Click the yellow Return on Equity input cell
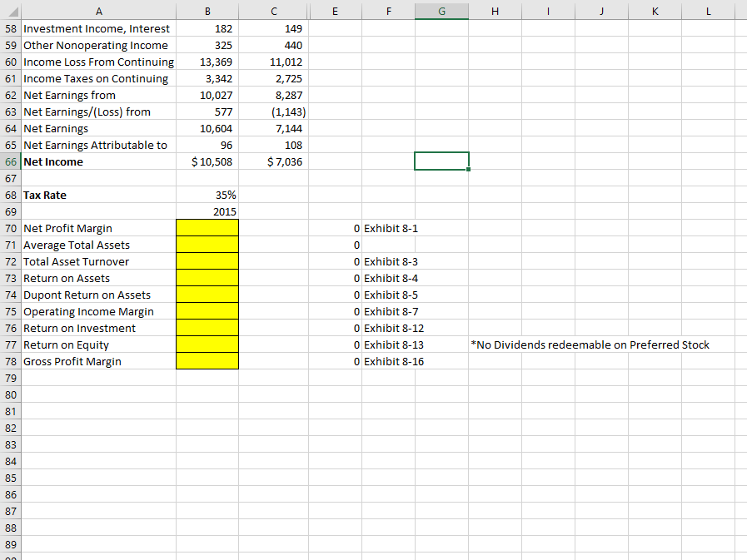The height and width of the screenshot is (560, 747). click(x=207, y=344)
